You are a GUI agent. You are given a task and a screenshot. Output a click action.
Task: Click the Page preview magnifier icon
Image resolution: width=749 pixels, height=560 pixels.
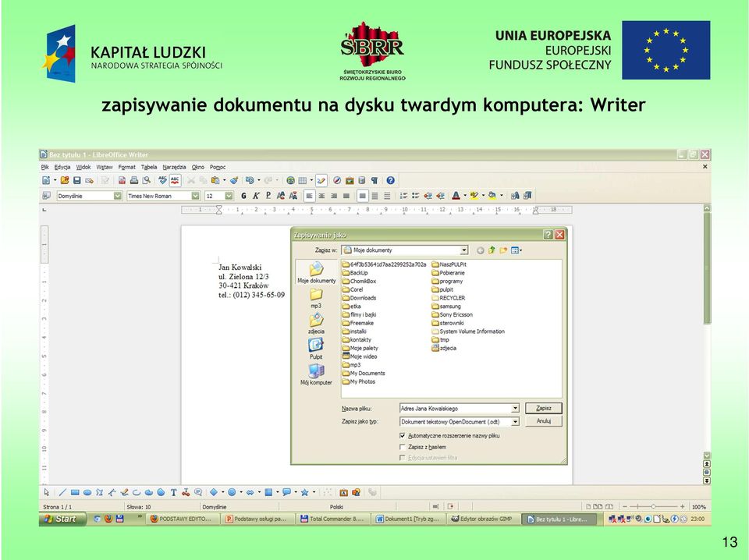point(147,180)
